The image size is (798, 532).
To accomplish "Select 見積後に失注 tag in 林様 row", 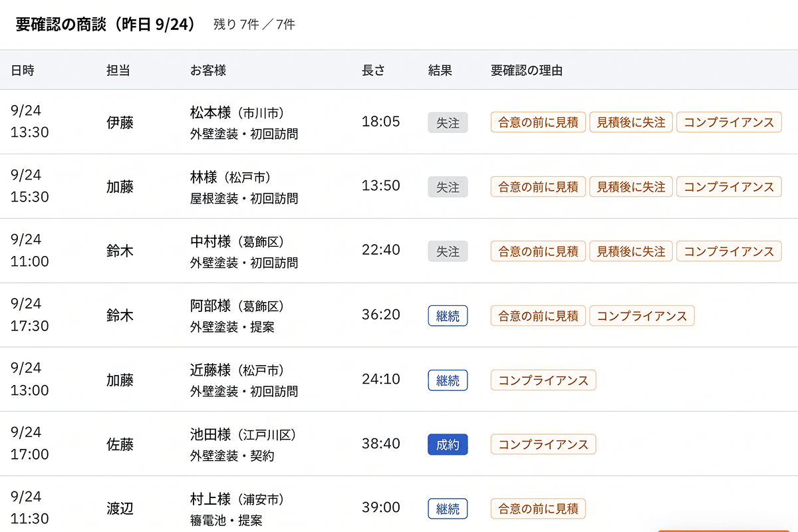I will point(631,187).
